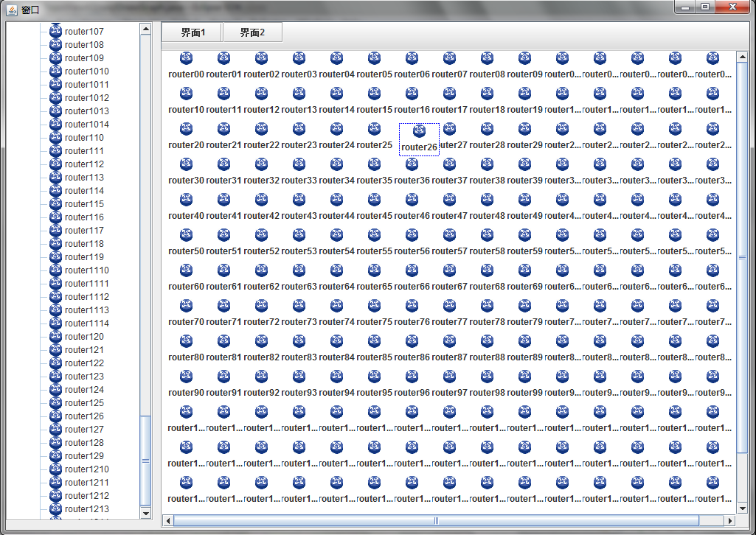Click the router icon above label router72
This screenshot has height=535, width=756.
261,306
